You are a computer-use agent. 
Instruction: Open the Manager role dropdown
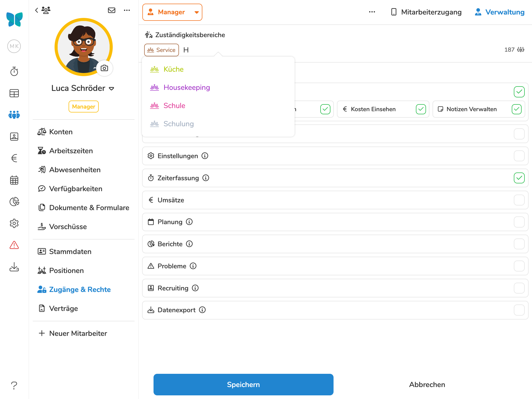click(172, 12)
